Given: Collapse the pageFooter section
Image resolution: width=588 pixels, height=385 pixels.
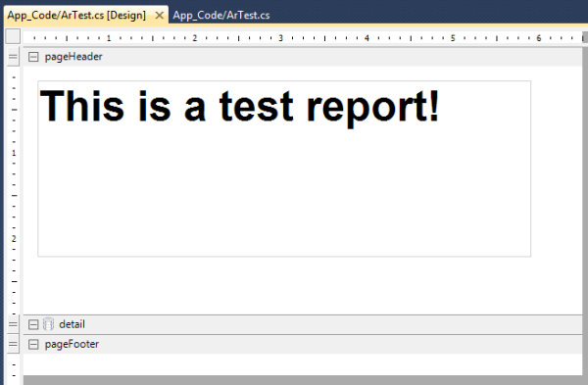Looking at the screenshot, I should (33, 344).
